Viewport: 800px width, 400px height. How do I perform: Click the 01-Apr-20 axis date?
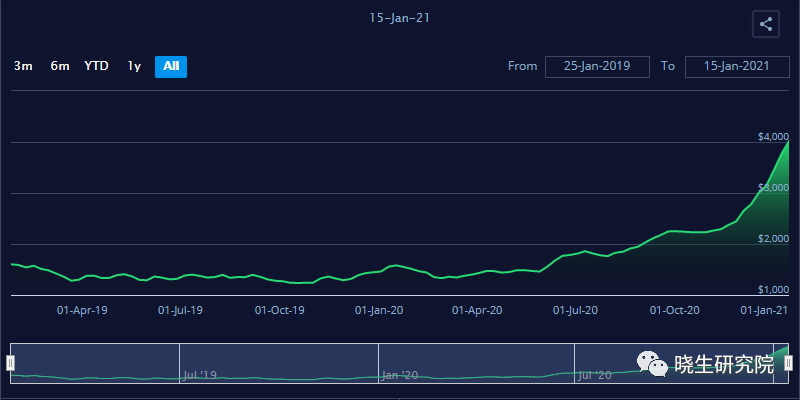click(x=477, y=310)
